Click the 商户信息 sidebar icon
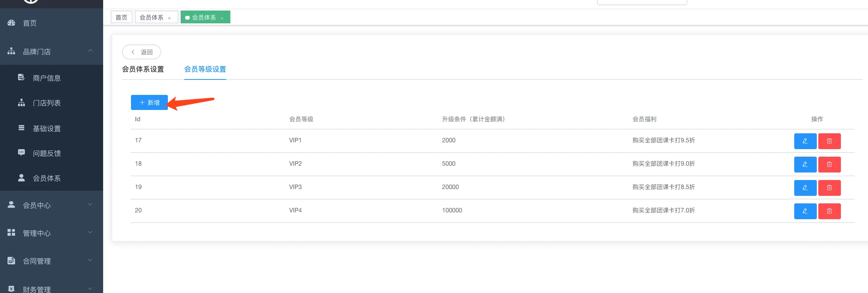The height and width of the screenshot is (293, 868). pyautogui.click(x=21, y=78)
